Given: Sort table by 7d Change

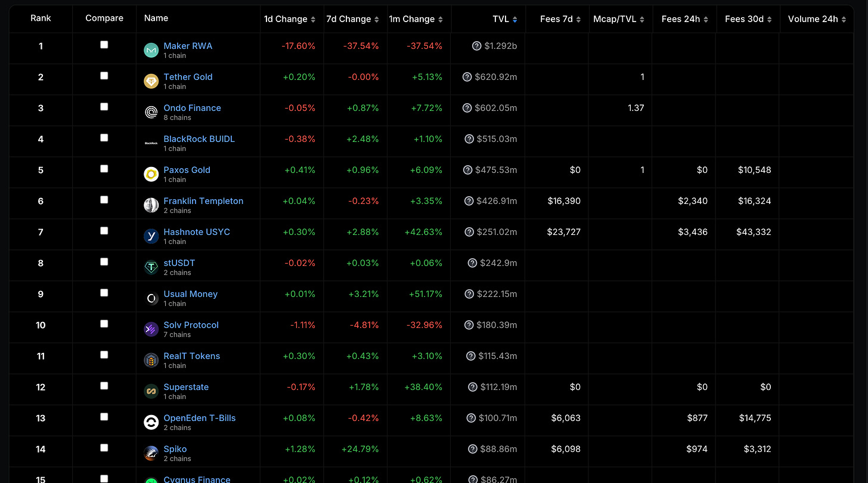Looking at the screenshot, I should coord(353,19).
